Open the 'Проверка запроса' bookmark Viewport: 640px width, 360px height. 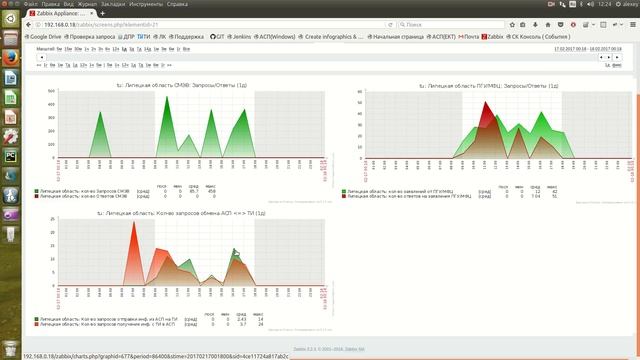point(90,37)
